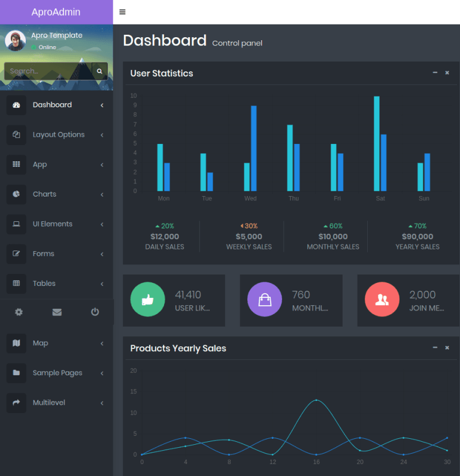Open the Forms menu item
Screen dimensions: 460x476
56,254
